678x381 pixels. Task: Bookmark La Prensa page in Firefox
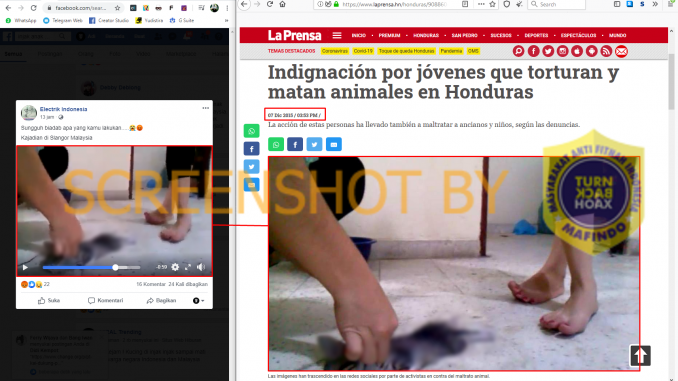pos(493,4)
